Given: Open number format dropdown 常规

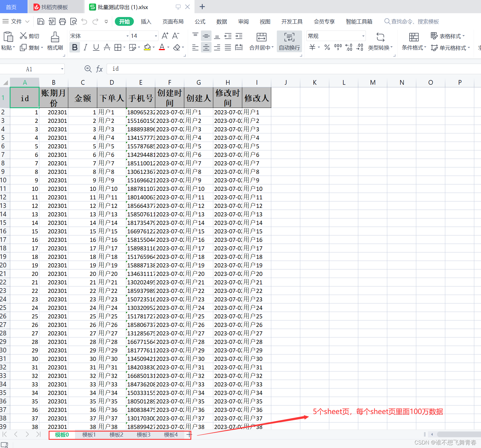Looking at the screenshot, I should tap(363, 36).
